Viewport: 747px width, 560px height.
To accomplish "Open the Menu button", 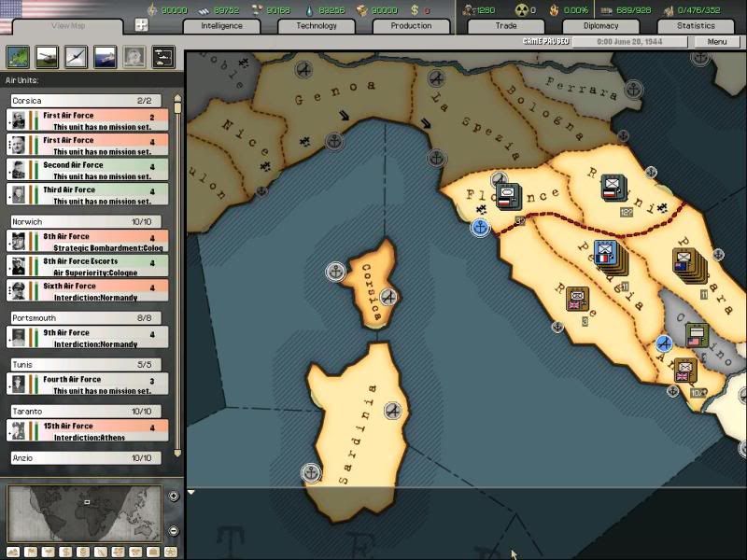I will (717, 42).
